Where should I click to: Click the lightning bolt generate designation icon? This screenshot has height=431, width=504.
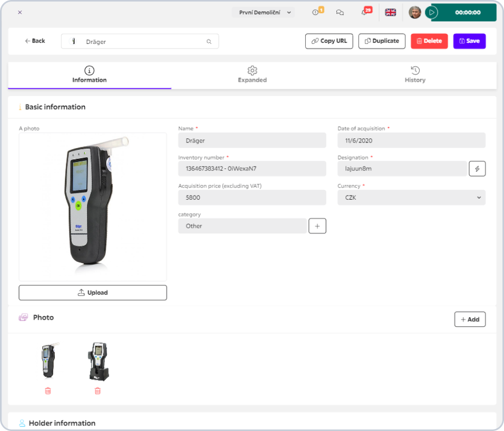coord(477,169)
